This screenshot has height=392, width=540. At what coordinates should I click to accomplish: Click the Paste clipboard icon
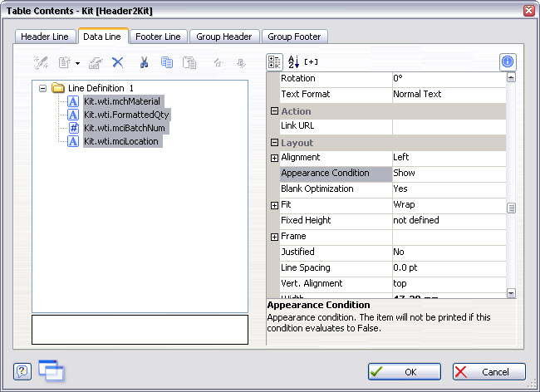click(189, 62)
